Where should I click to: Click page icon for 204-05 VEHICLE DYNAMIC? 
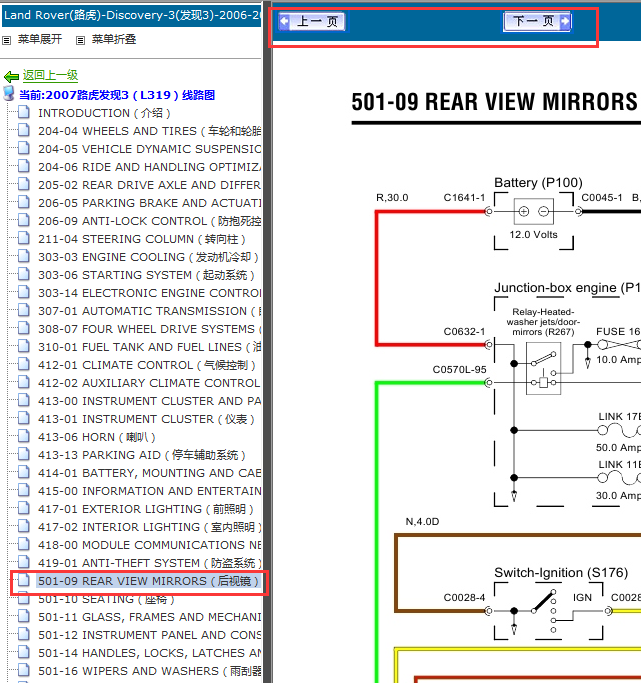(x=24, y=148)
